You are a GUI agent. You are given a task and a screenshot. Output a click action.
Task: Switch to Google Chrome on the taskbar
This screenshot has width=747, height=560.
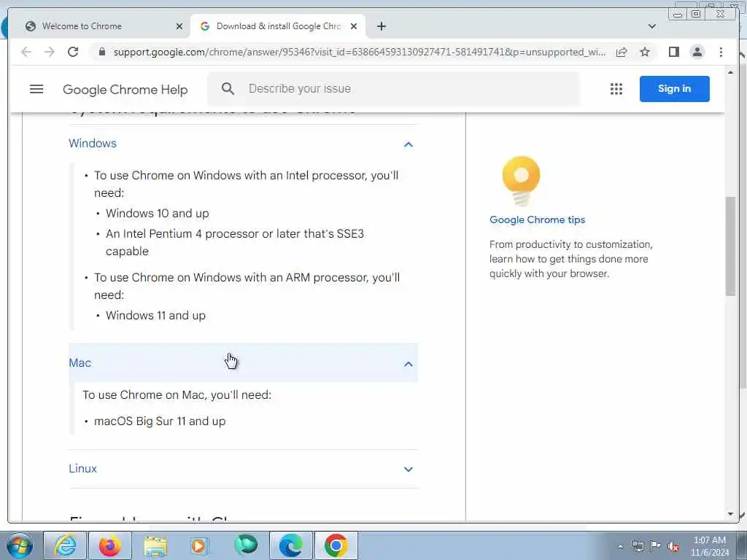pyautogui.click(x=336, y=545)
